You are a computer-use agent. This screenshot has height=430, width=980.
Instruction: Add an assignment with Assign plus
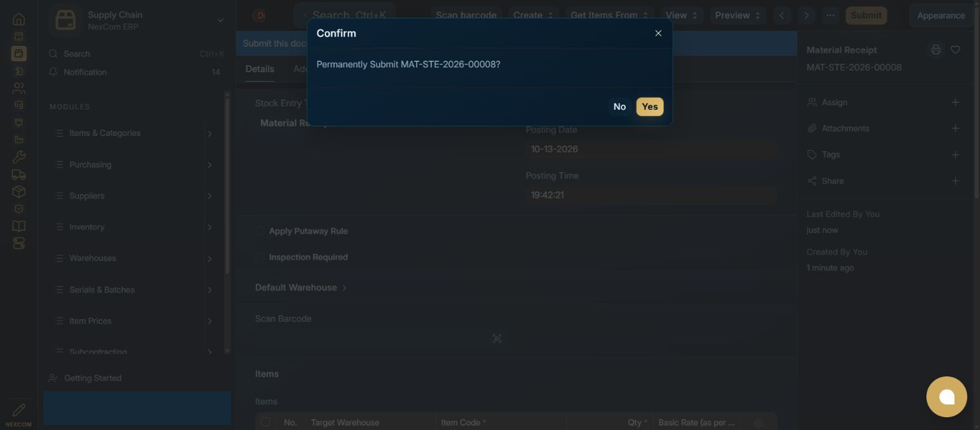point(956,103)
